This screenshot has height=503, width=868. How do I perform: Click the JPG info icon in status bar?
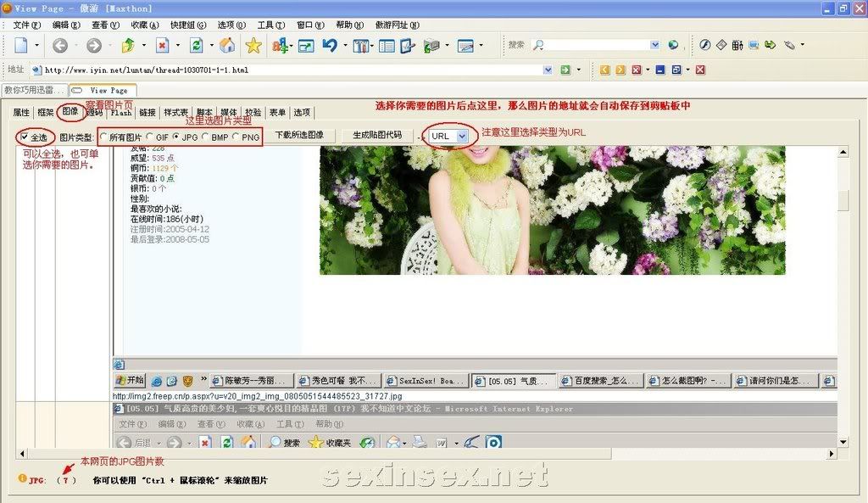click(22, 478)
